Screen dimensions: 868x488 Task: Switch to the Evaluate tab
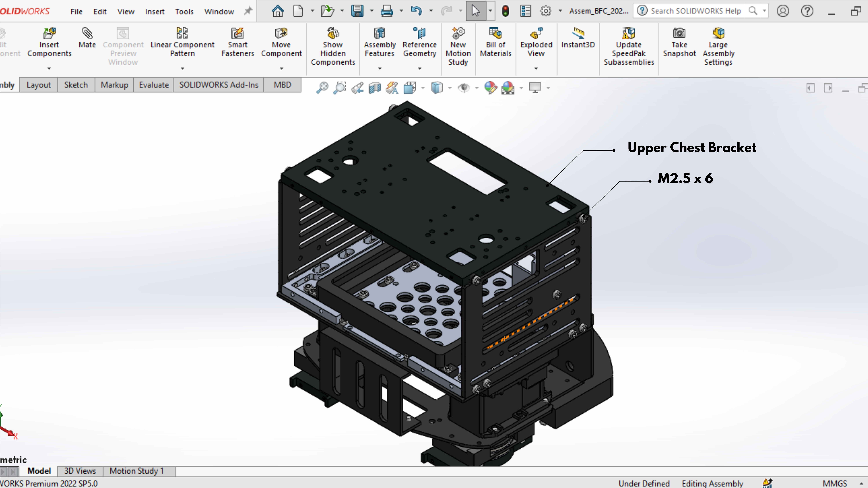(154, 85)
